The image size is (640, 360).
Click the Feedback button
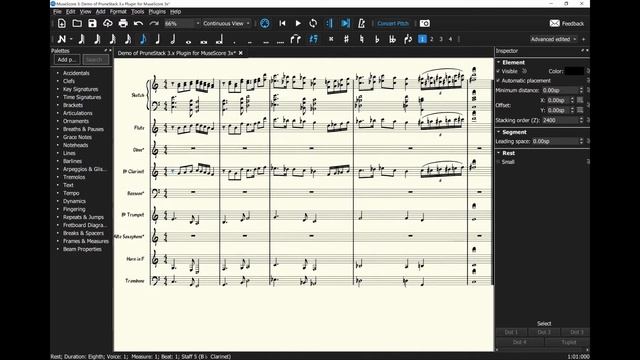[567, 24]
